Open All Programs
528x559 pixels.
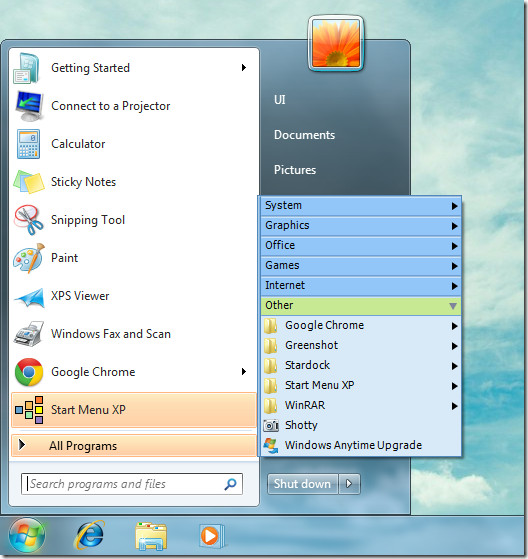134,446
